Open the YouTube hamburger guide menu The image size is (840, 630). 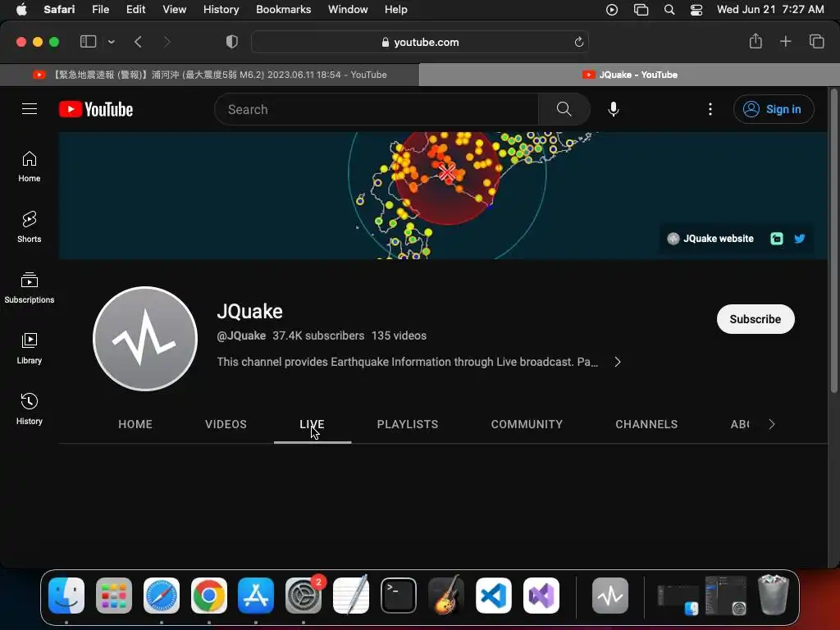30,109
